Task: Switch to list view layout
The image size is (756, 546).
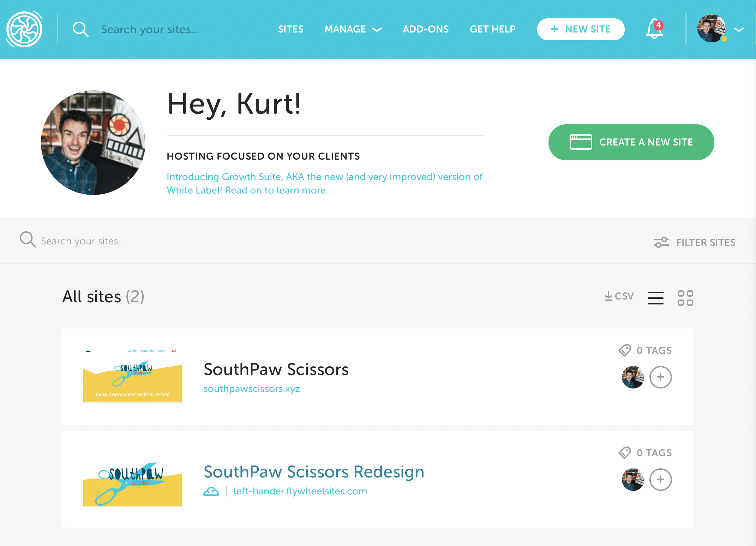Action: [655, 298]
